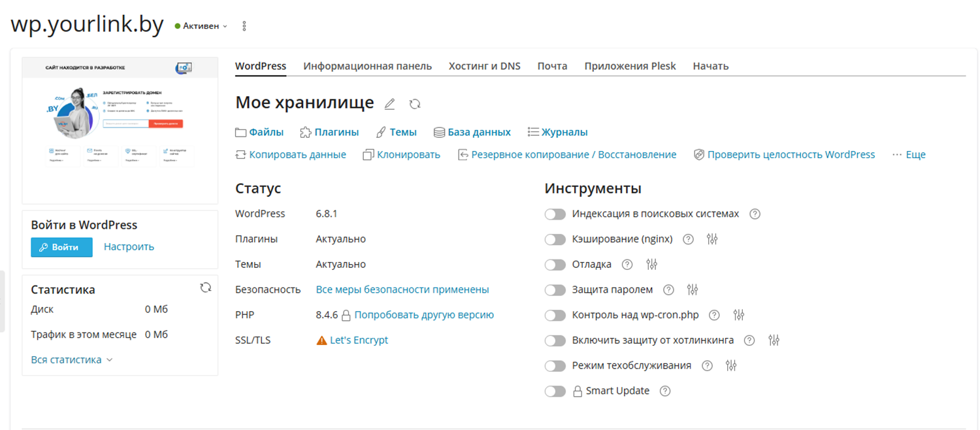
Task: Open the three-dot menu beside Активен
Action: 244,26
